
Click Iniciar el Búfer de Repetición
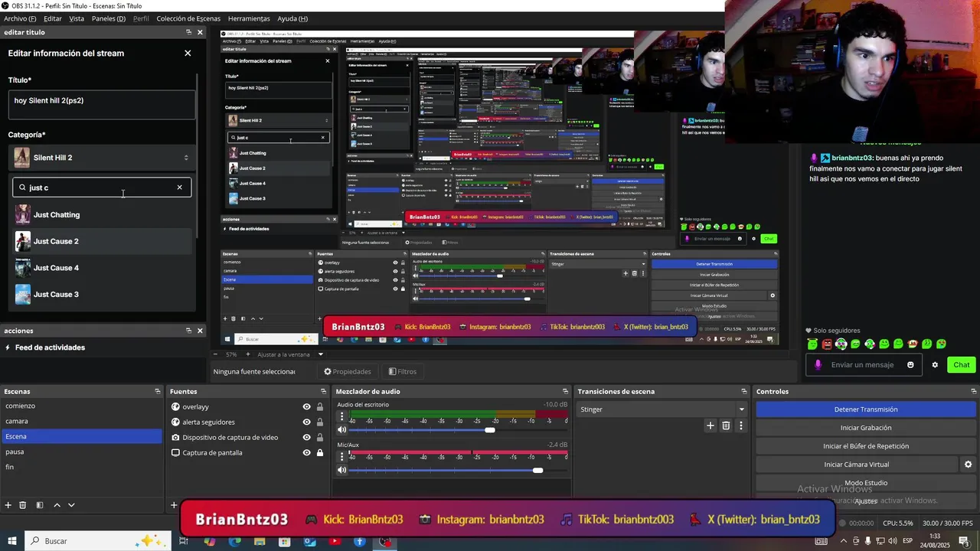click(866, 446)
